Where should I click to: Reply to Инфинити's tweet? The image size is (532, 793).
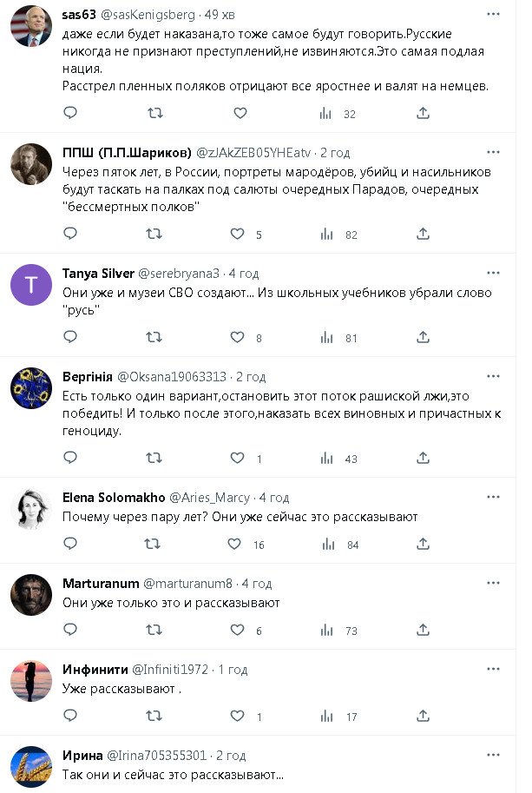tap(70, 716)
